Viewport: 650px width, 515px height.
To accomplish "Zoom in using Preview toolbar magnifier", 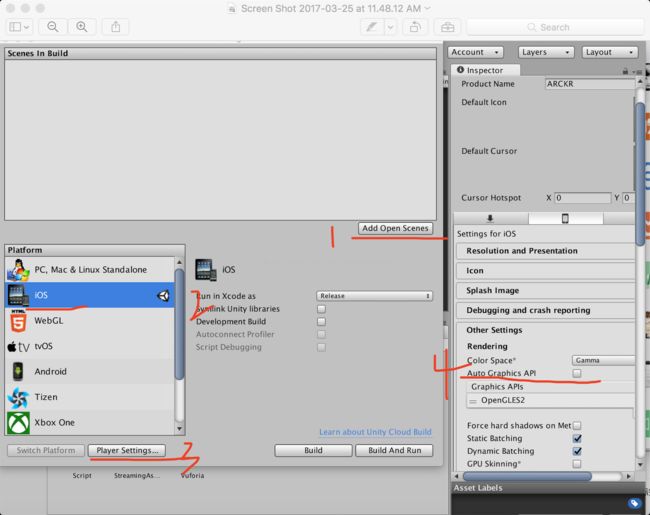I will [82, 27].
